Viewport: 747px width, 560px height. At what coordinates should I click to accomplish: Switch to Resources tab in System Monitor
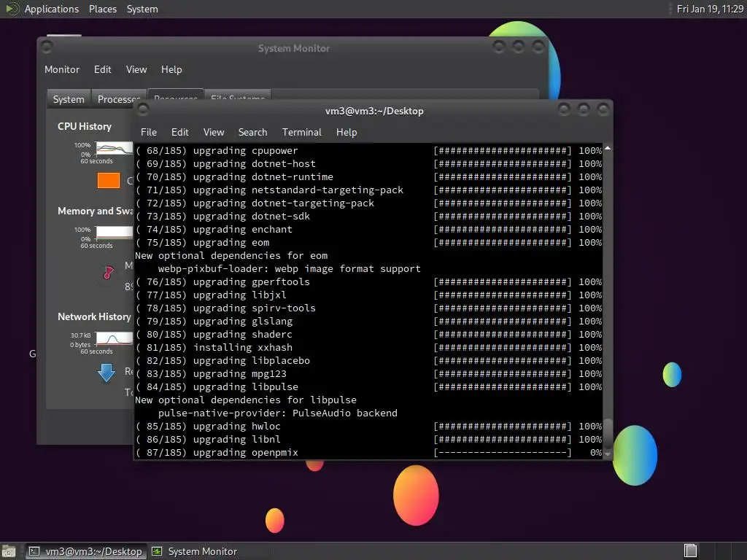tap(176, 94)
